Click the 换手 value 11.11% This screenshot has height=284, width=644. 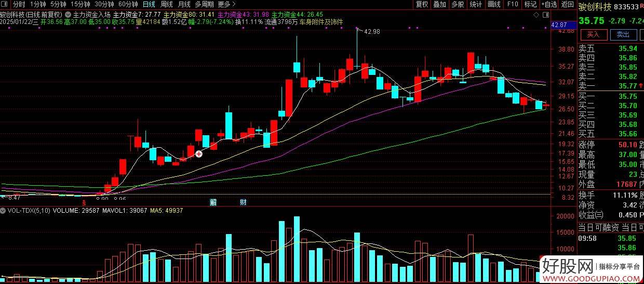click(624, 195)
